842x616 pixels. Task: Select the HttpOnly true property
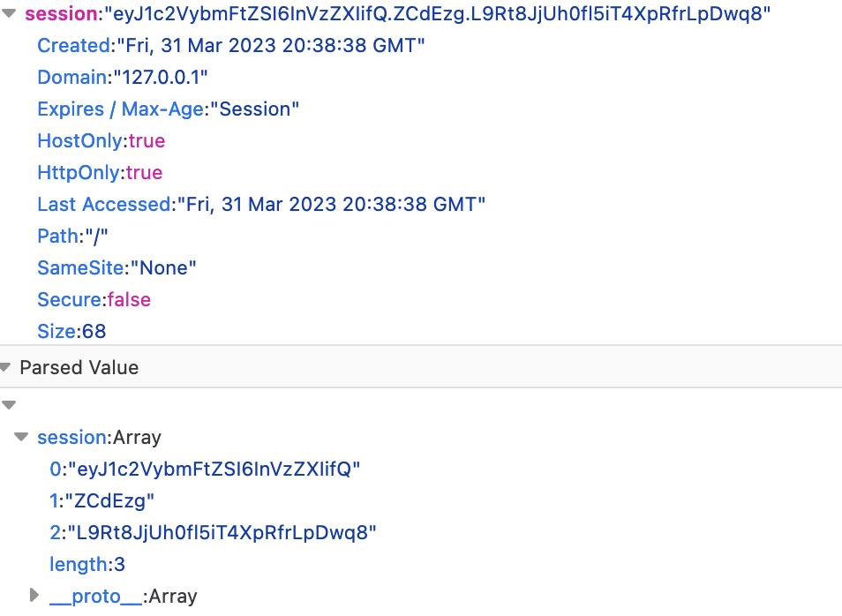(x=100, y=173)
